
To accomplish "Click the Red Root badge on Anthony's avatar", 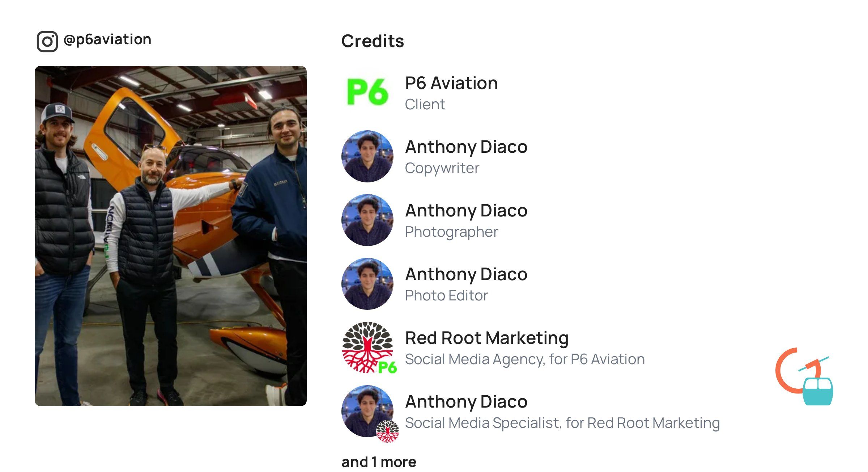I will 387,431.
